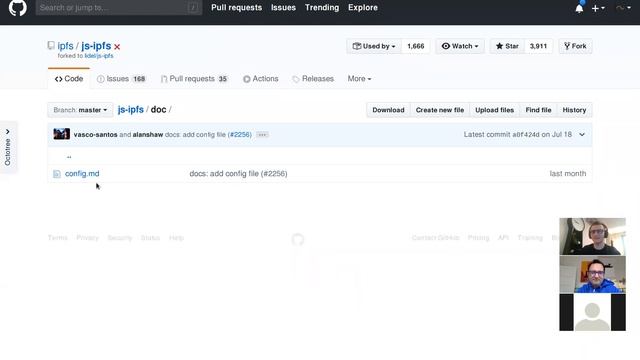Open the GitHub home logo
640x360 pixels.
18,8
